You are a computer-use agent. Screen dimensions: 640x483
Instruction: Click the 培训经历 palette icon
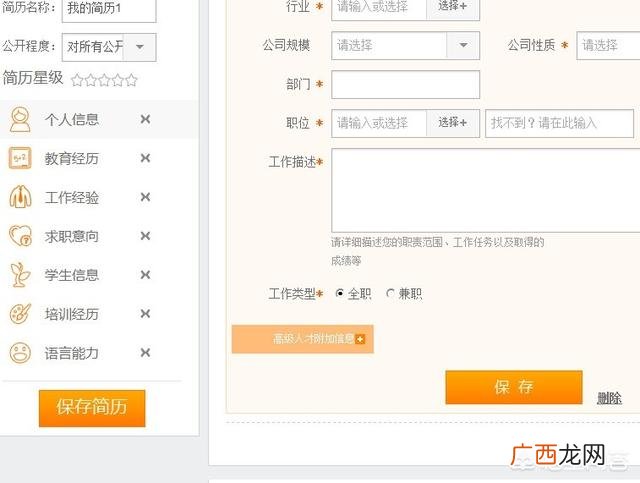click(20, 314)
